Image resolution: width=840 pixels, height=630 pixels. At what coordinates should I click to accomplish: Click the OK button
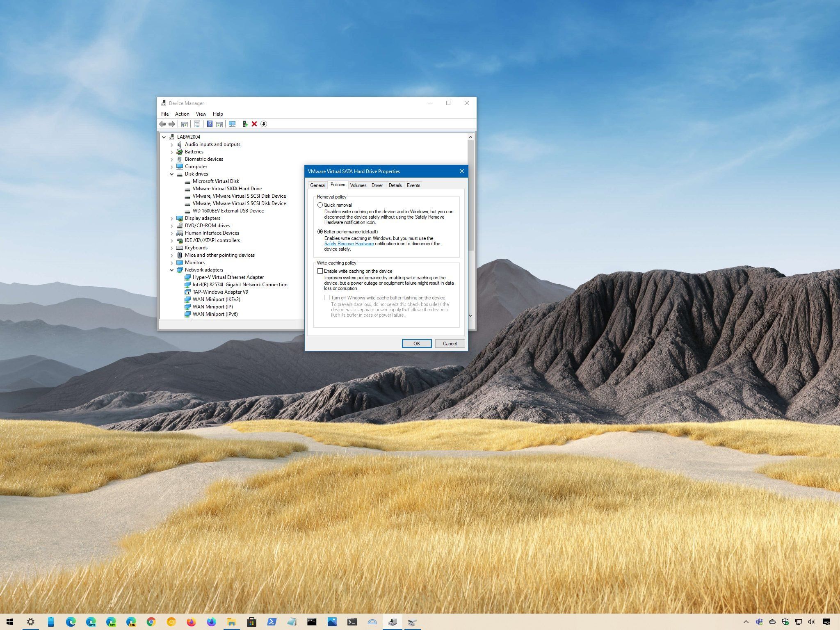[x=417, y=343]
